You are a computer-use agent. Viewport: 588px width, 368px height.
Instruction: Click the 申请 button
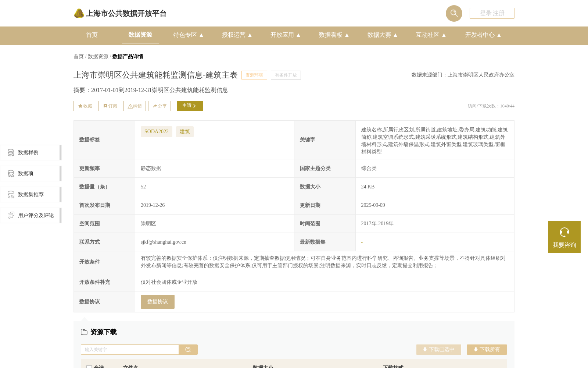click(190, 106)
